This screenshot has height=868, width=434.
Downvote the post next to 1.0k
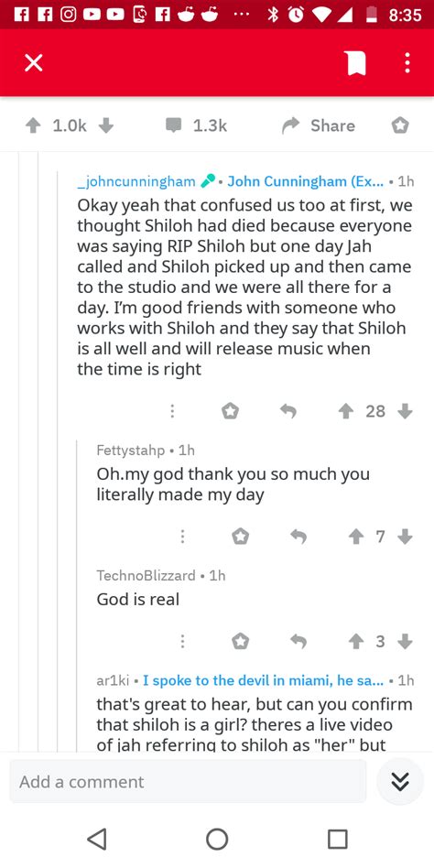click(x=105, y=125)
